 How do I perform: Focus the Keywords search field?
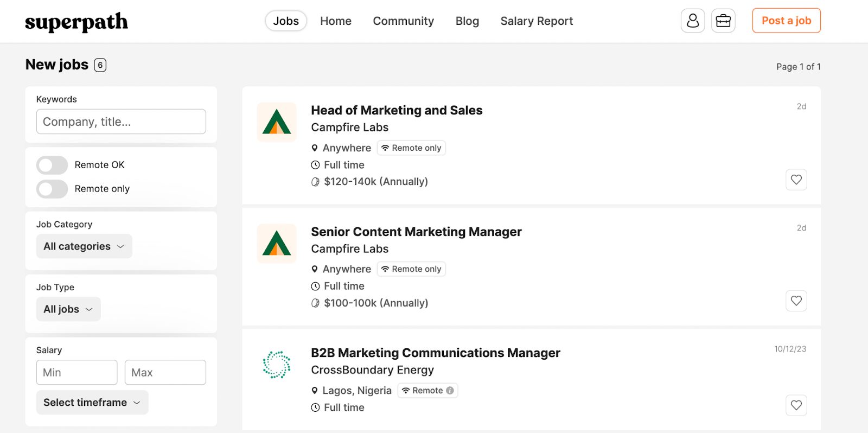[x=121, y=122]
